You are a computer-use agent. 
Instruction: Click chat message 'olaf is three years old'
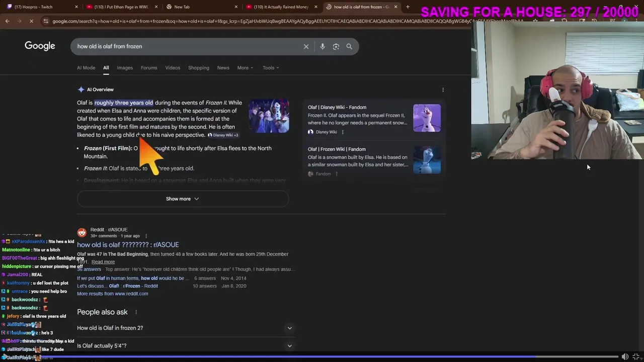point(44,316)
